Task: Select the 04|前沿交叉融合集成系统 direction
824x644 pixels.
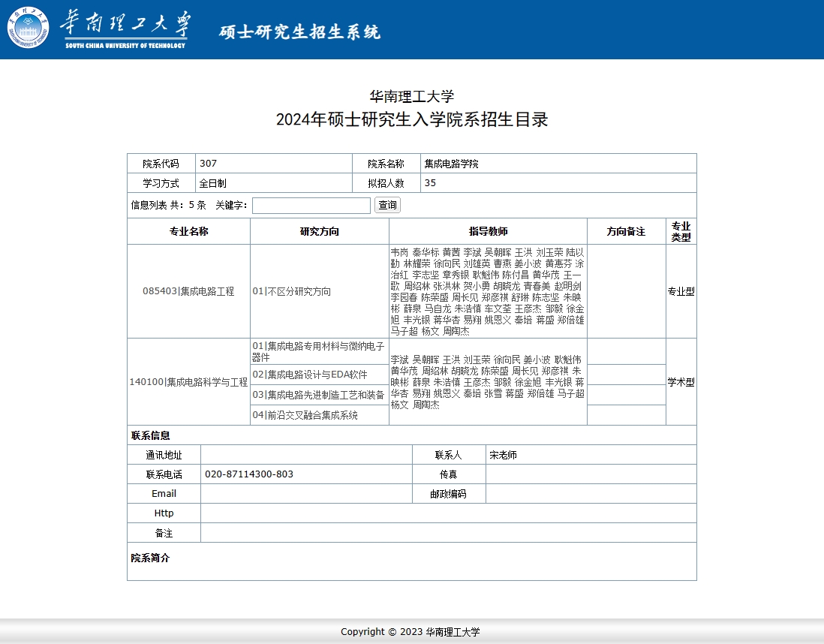Action: coord(305,415)
